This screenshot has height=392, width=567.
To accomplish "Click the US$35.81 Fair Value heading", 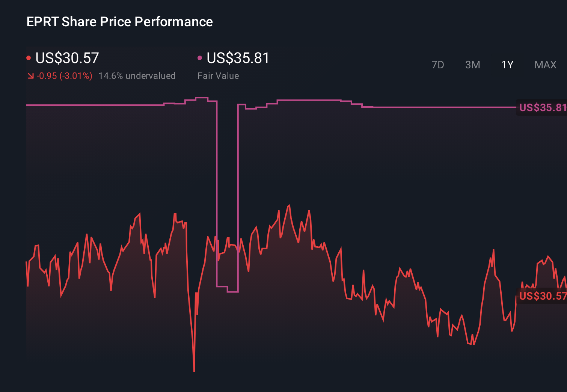I will point(238,58).
